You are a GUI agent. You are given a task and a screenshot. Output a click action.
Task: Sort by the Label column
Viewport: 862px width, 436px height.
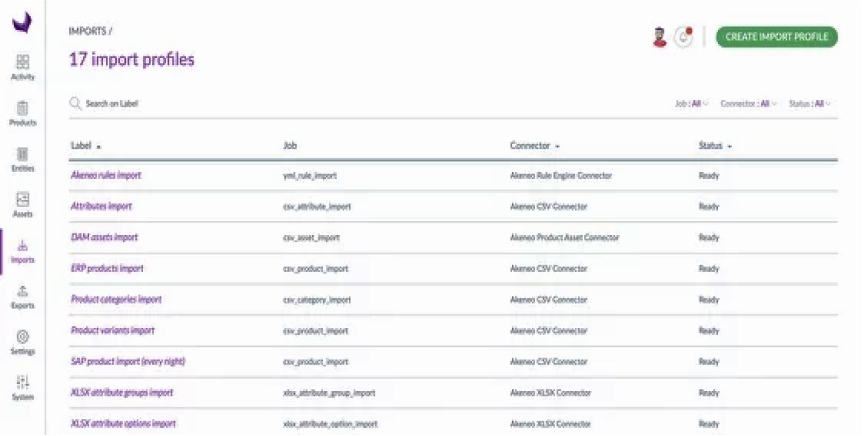(86, 146)
